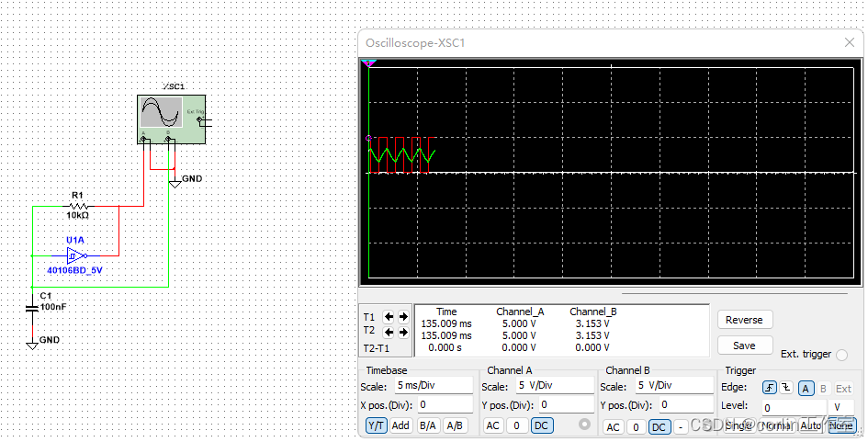The width and height of the screenshot is (868, 442).
Task: Move cursor T2 left with its arrow
Action: tap(389, 332)
